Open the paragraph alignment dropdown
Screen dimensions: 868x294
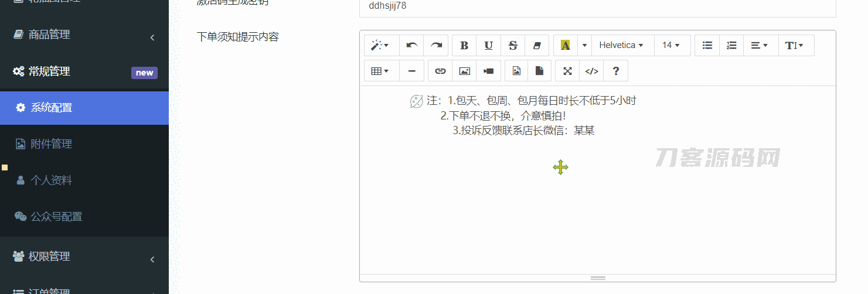(760, 45)
